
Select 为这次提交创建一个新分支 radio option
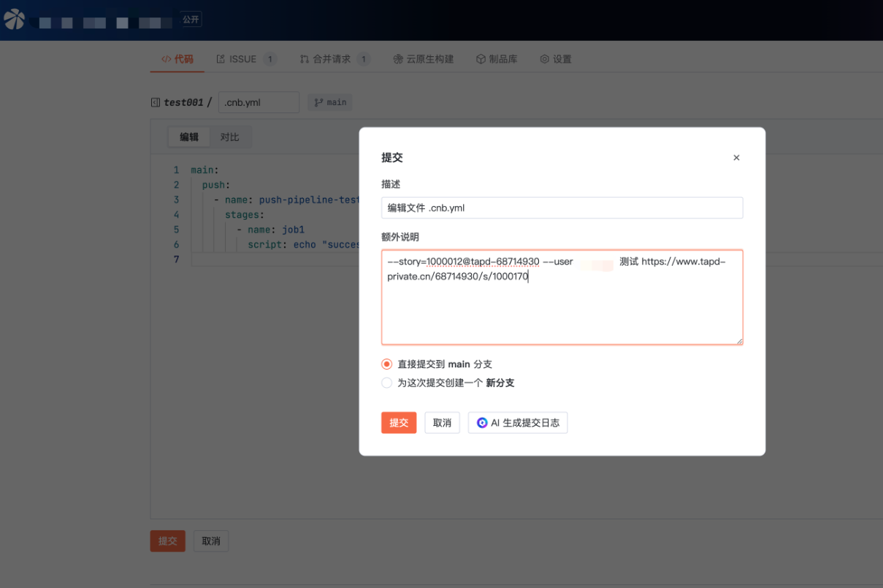point(387,383)
